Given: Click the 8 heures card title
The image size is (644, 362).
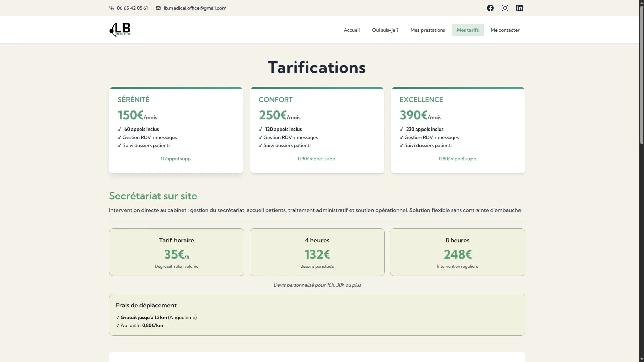Looking at the screenshot, I should 457,240.
